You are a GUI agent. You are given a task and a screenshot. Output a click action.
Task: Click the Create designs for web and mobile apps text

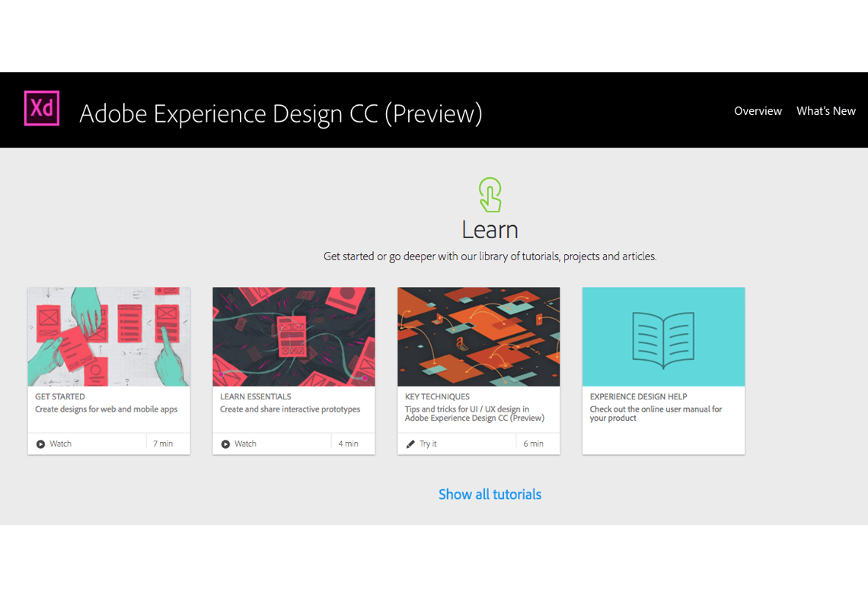(108, 409)
